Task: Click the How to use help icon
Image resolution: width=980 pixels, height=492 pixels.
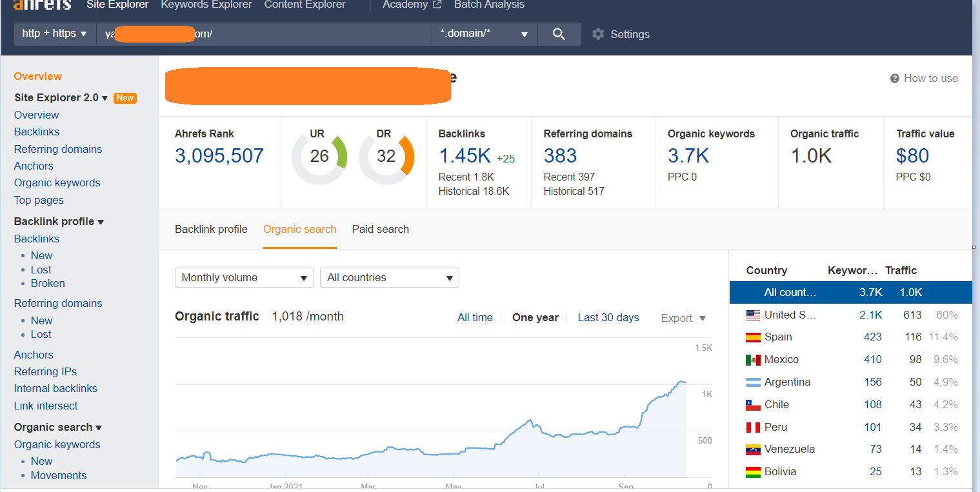Action: pos(895,79)
